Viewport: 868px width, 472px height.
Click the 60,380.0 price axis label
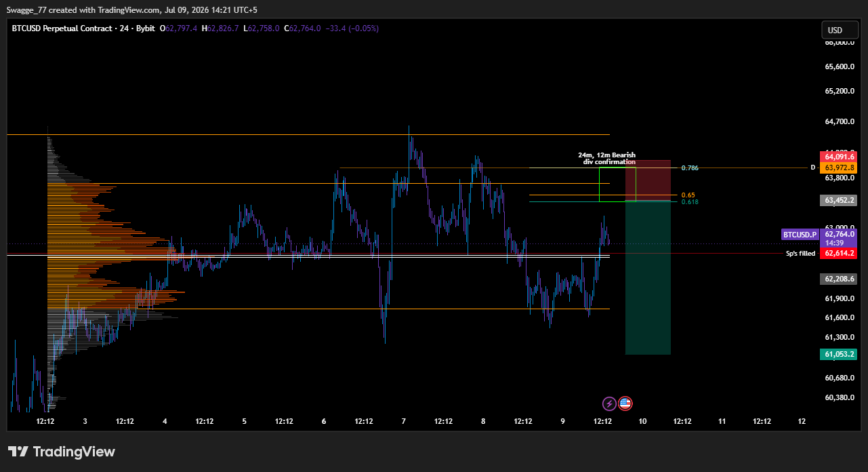click(840, 397)
